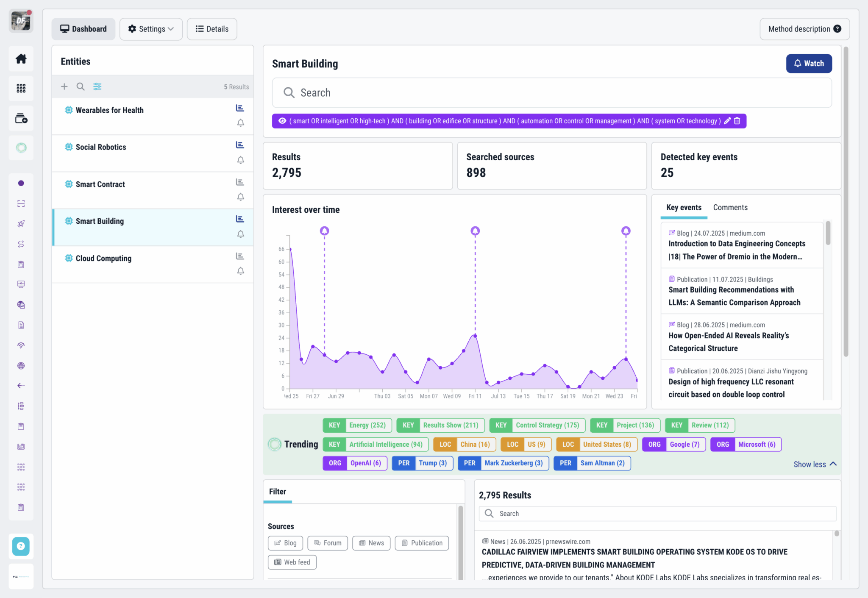Click the add-source jar icon in sidebar
This screenshot has width=868, height=598.
21,119
